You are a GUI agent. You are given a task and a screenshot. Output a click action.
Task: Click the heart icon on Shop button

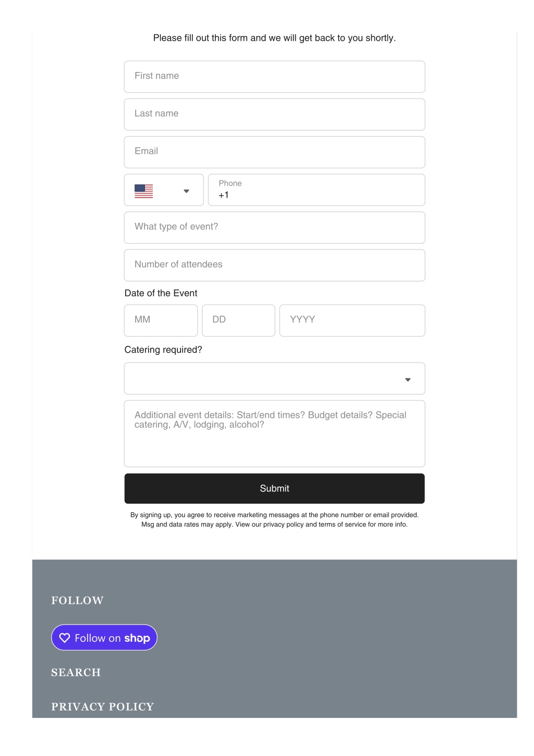[65, 638]
